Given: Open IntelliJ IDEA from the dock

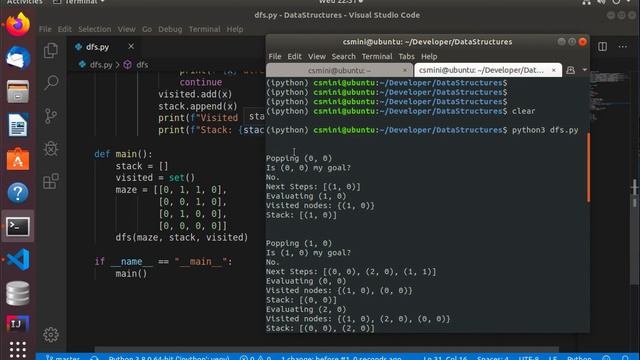Looking at the screenshot, I should [18, 324].
